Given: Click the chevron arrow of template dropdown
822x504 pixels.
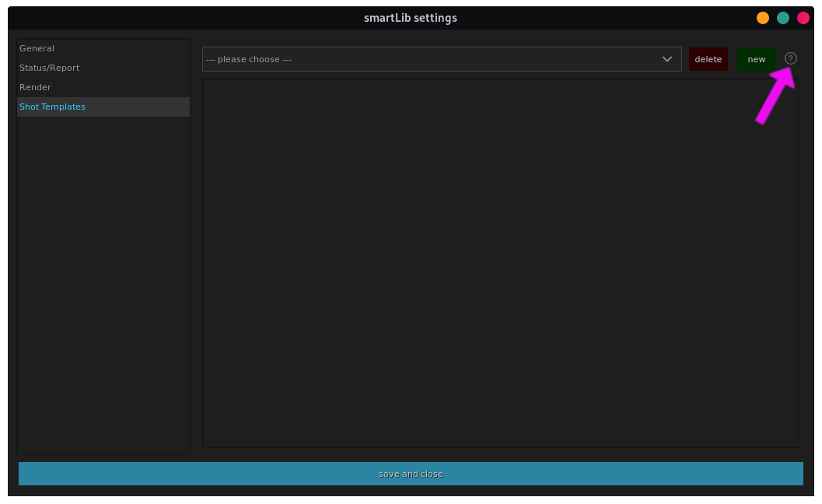Looking at the screenshot, I should tap(666, 59).
